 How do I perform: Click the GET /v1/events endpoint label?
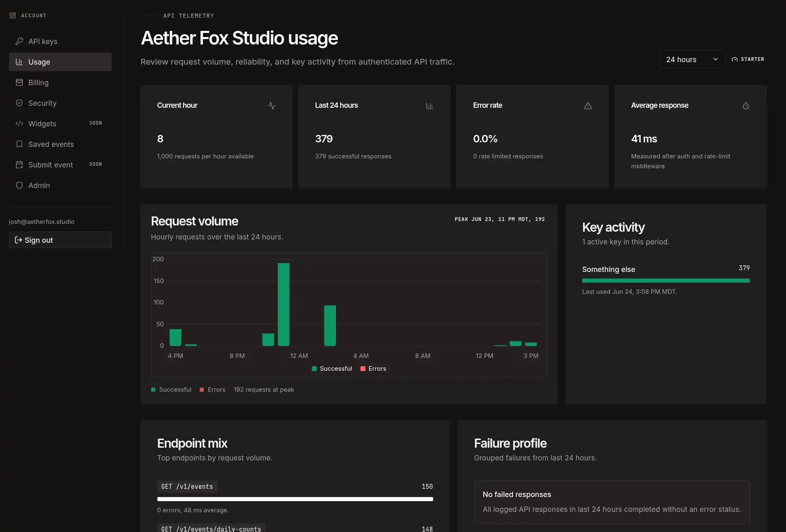tap(187, 486)
